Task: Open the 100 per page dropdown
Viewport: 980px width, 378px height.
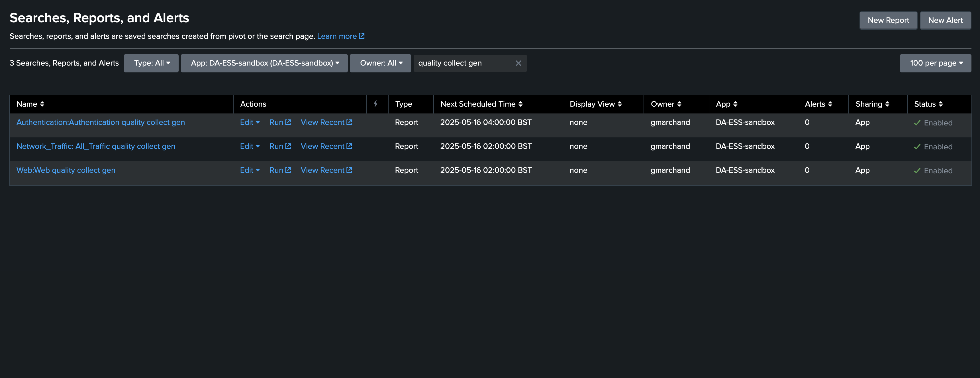Action: [935, 63]
